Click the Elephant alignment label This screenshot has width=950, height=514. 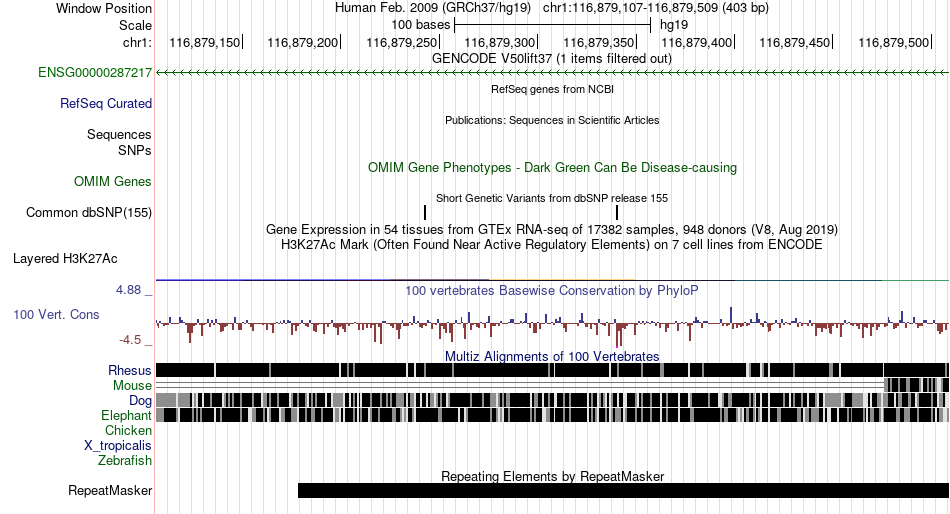(x=126, y=415)
